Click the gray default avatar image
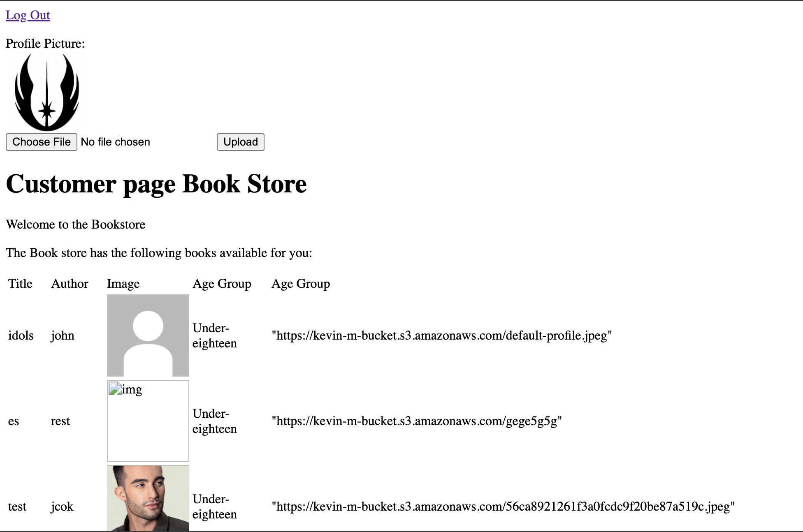The height and width of the screenshot is (532, 803). 148,335
